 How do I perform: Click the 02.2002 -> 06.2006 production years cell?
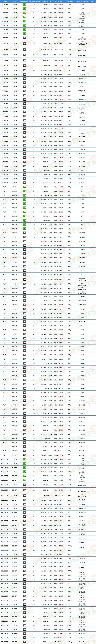[47, 49]
